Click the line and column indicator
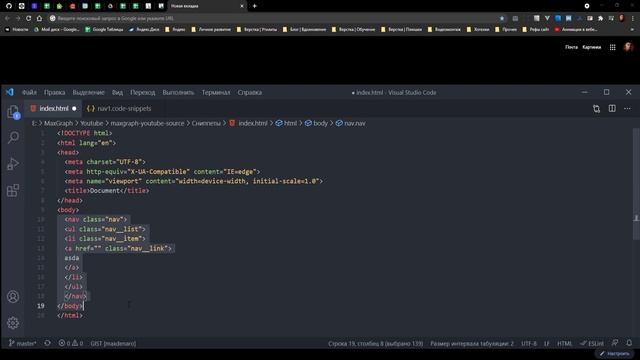The image size is (640, 360). click(376, 343)
